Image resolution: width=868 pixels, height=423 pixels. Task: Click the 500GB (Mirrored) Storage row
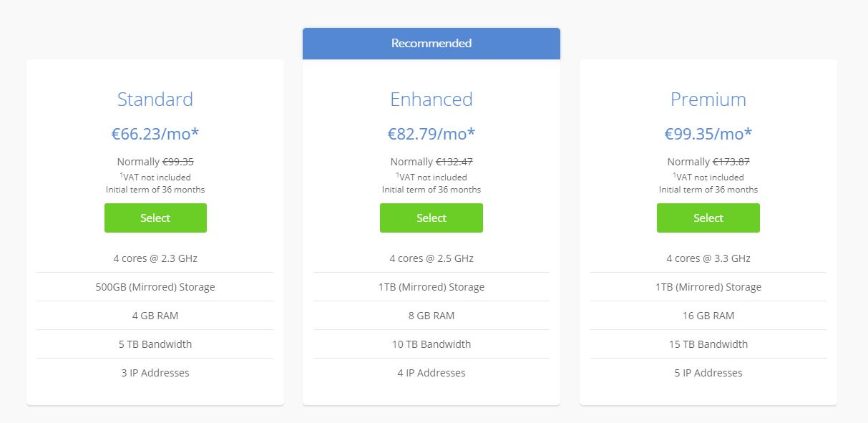155,287
